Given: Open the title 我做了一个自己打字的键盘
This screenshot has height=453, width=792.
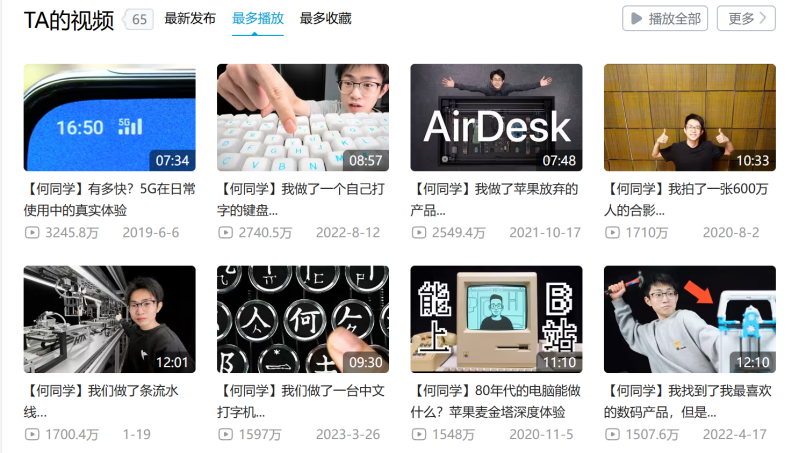Looking at the screenshot, I should click(x=302, y=199).
